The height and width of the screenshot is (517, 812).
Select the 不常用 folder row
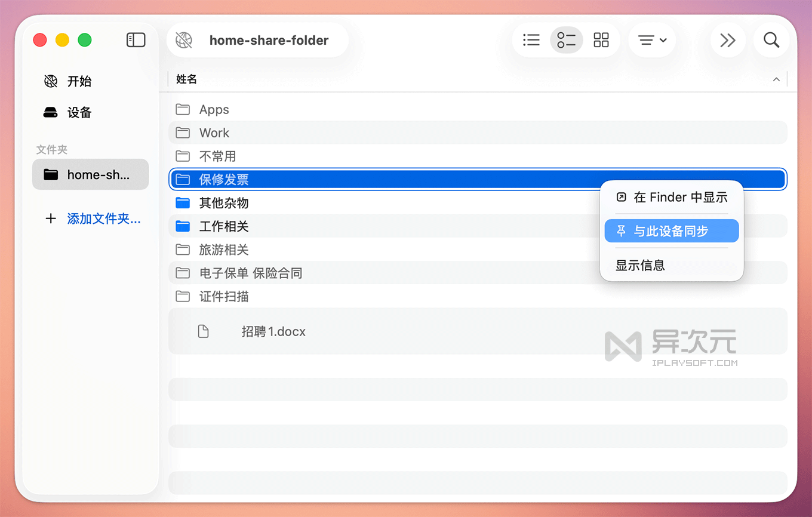[478, 156]
